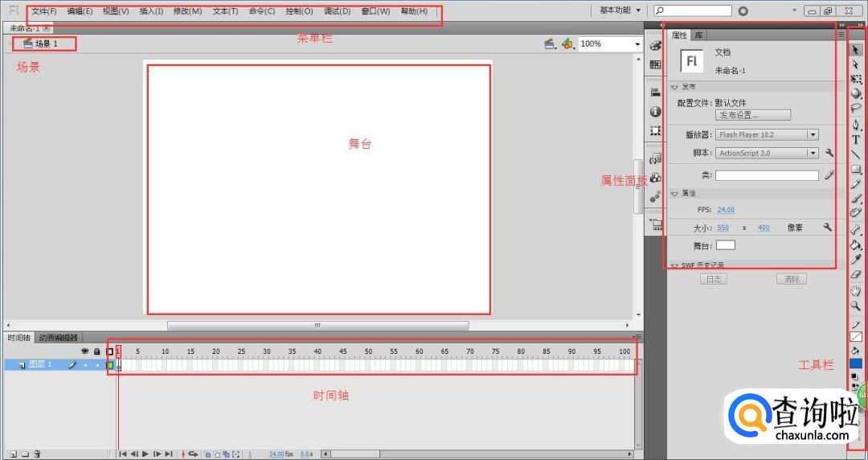868x460 pixels.
Task: Select the Deco tool
Action: click(x=856, y=213)
